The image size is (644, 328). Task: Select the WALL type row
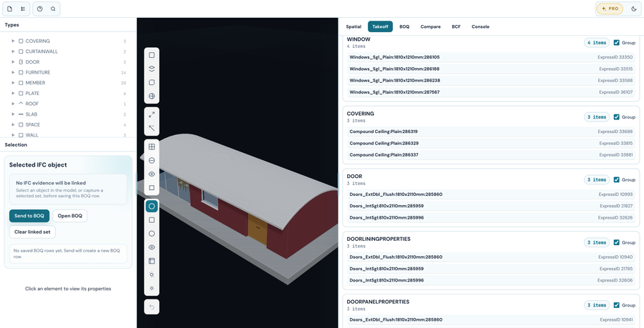tap(68, 135)
